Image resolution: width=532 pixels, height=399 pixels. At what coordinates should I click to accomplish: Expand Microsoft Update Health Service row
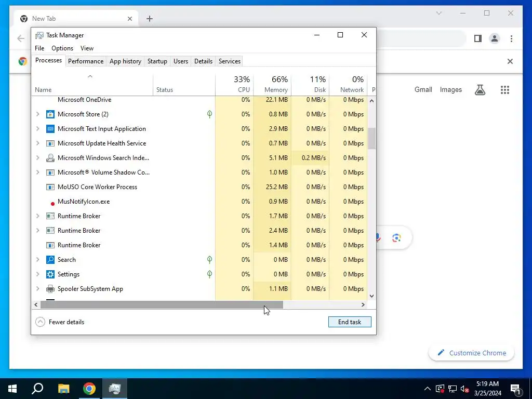tap(37, 143)
